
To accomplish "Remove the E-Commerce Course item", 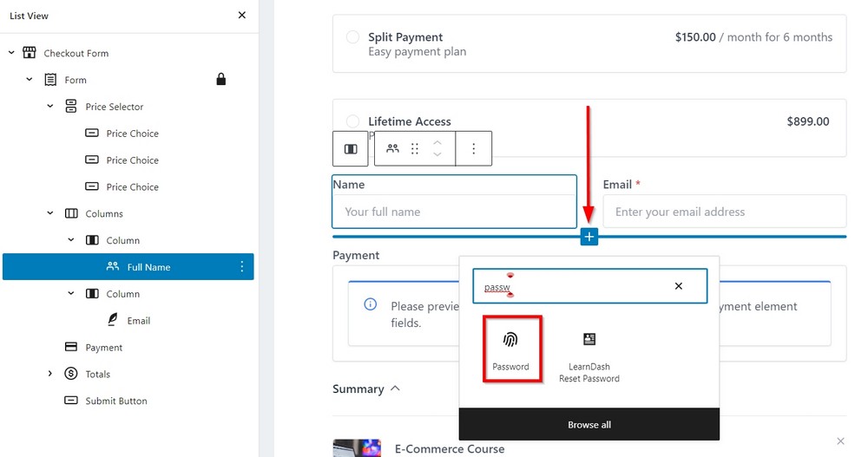I will (x=840, y=441).
